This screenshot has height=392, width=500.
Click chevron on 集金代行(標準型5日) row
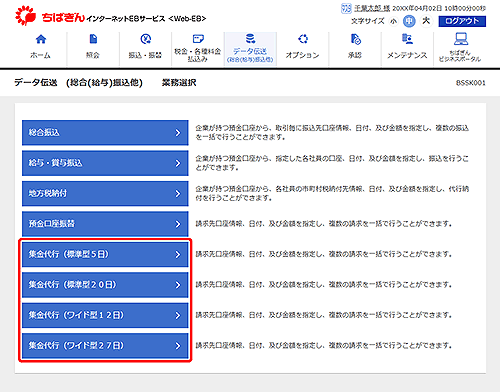click(178, 255)
